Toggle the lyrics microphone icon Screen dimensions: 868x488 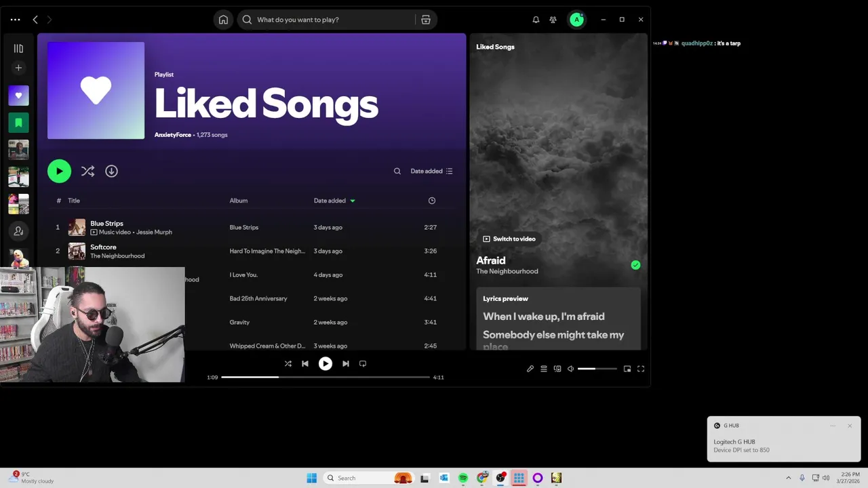pos(530,369)
